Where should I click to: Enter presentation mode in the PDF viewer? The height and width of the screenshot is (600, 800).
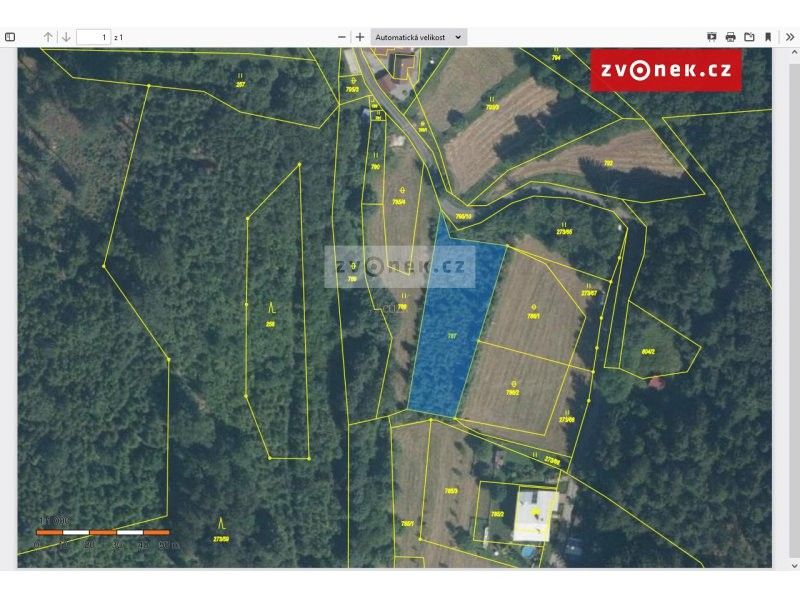tap(711, 36)
